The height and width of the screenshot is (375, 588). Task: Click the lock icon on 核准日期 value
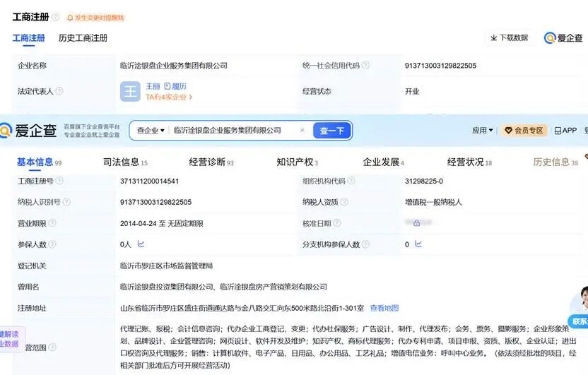pos(417,223)
